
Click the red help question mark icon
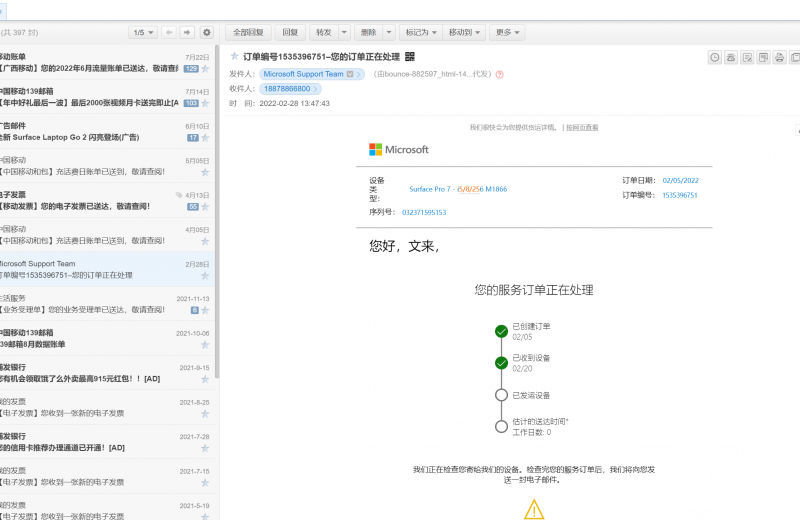tap(499, 75)
